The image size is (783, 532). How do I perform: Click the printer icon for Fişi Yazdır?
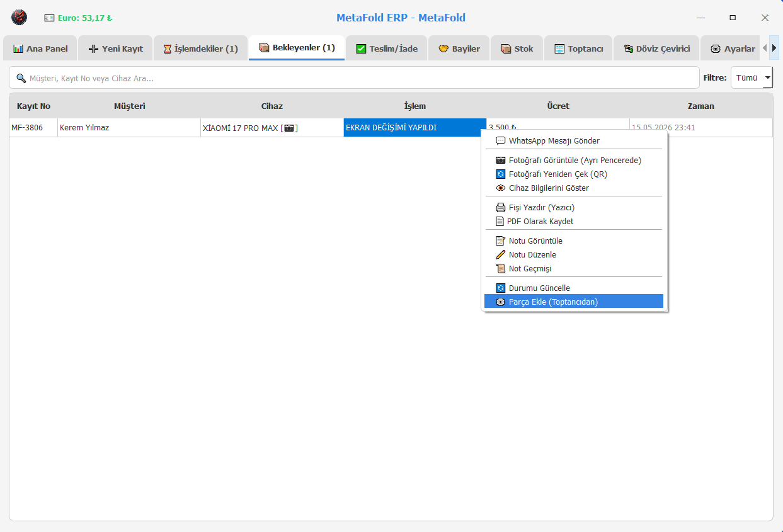tap(501, 208)
